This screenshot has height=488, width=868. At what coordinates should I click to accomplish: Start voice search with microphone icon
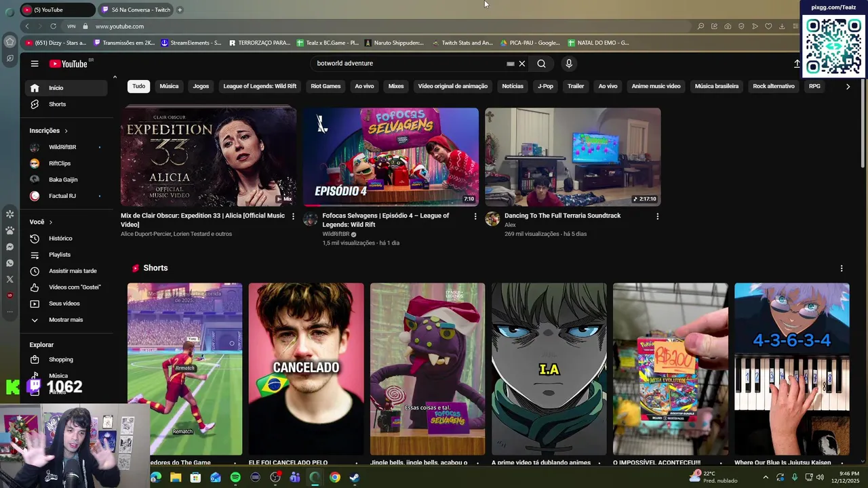tap(569, 64)
